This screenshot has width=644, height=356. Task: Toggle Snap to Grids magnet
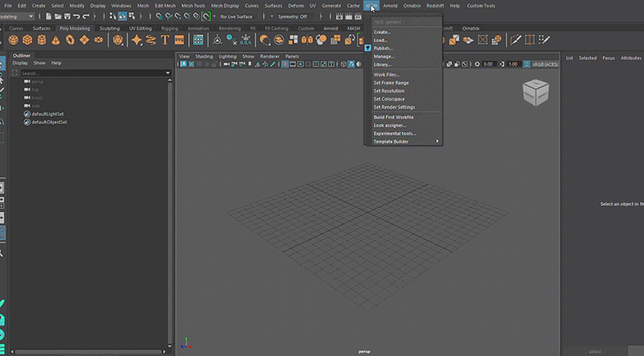click(x=159, y=16)
